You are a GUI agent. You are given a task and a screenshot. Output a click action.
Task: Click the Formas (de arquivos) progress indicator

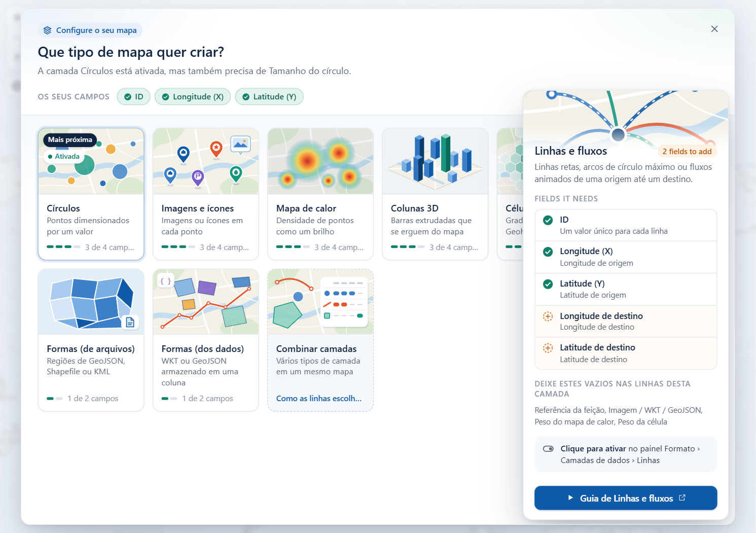point(55,399)
